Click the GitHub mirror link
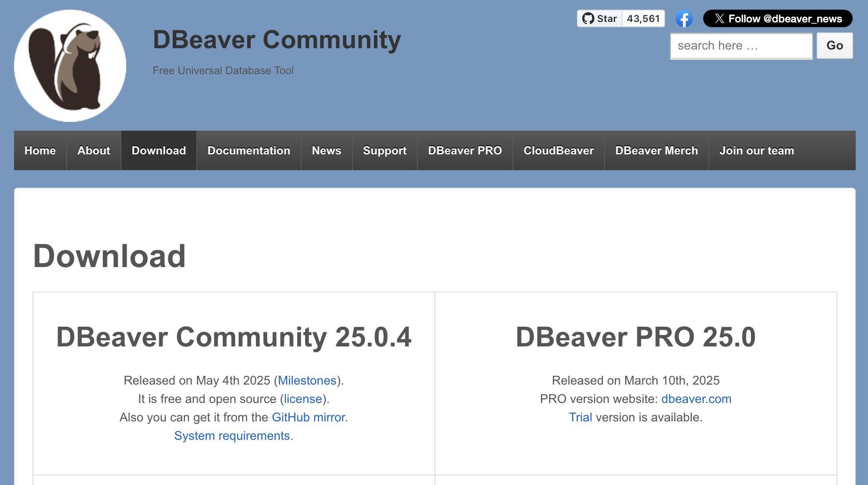868x485 pixels. [x=308, y=417]
